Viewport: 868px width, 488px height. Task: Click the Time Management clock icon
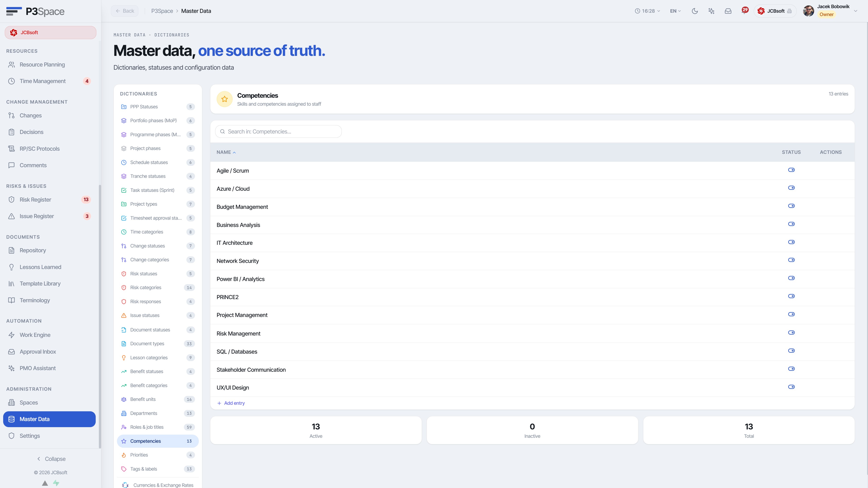pos(12,81)
